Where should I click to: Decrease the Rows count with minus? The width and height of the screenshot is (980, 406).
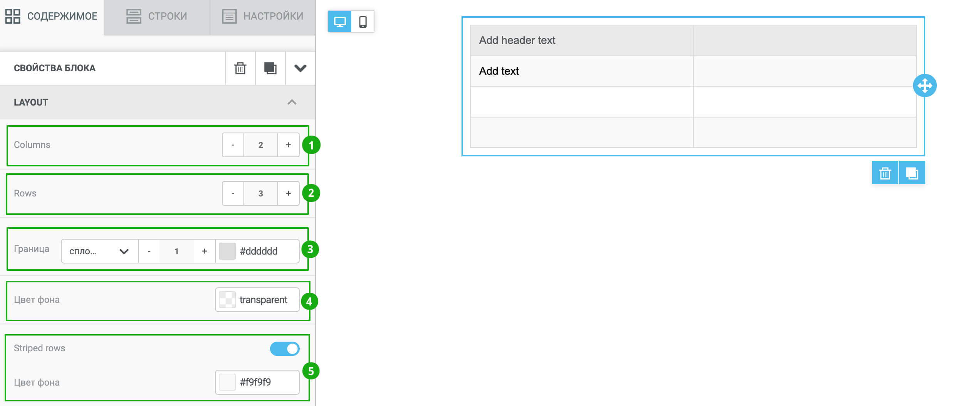coord(233,193)
